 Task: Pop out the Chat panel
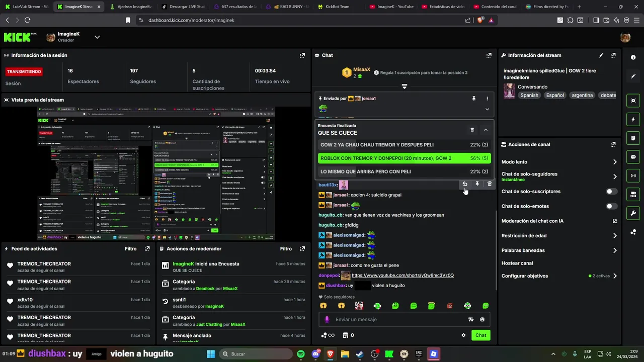pos(489,55)
